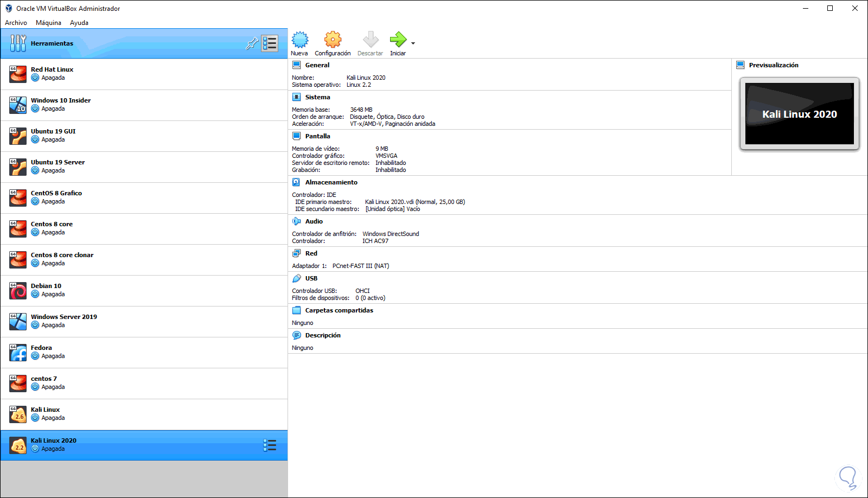Open Configuración gear icon in toolbar
The width and height of the screenshot is (868, 498).
click(x=333, y=40)
